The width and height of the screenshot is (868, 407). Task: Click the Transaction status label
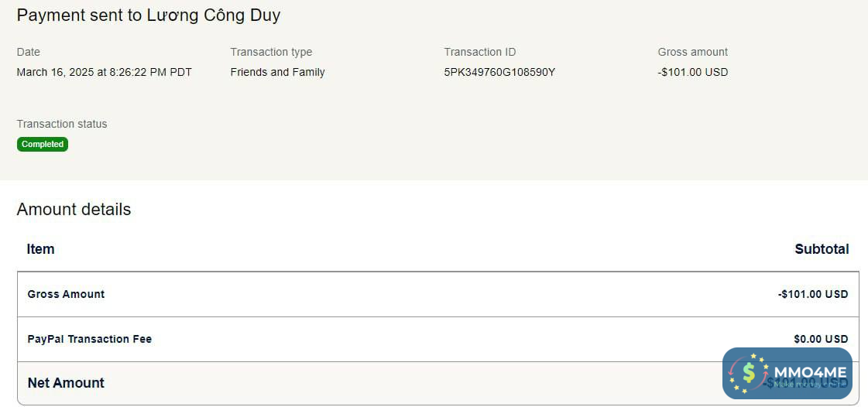pos(62,124)
